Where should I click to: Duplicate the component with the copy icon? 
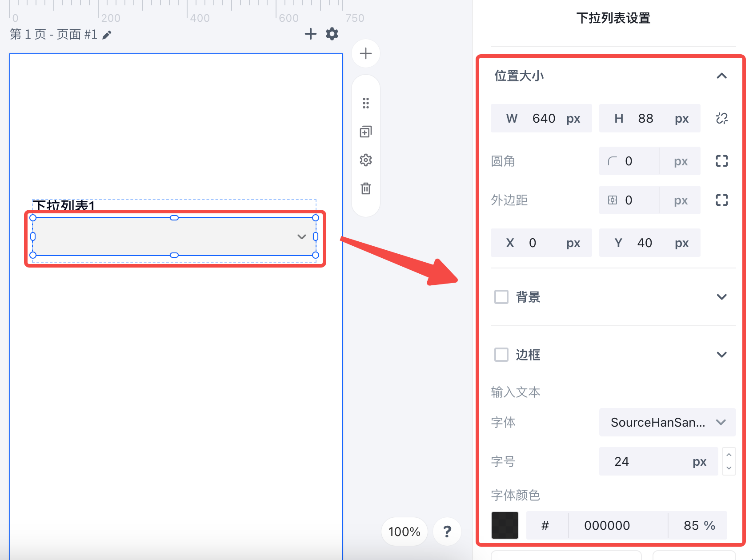(365, 132)
